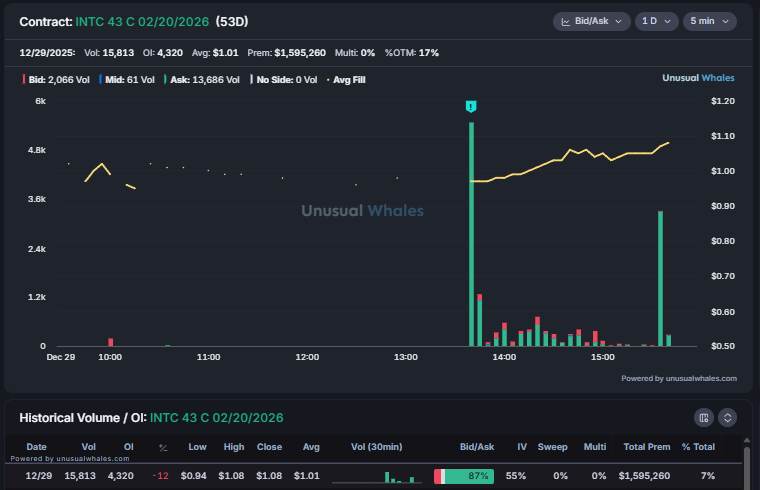Viewport: 760px width, 490px height.
Task: Open the 1 D range dropdown
Action: [x=656, y=21]
